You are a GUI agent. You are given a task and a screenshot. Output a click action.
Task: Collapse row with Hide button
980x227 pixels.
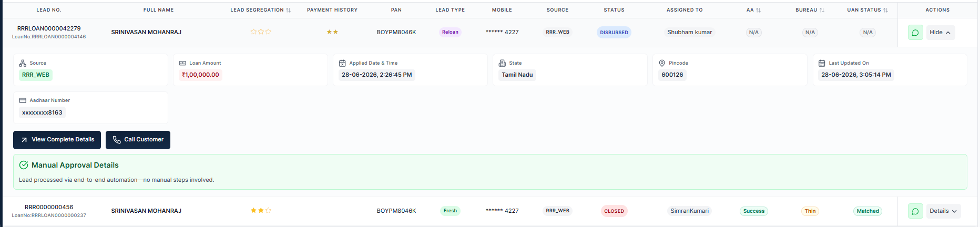pos(940,33)
